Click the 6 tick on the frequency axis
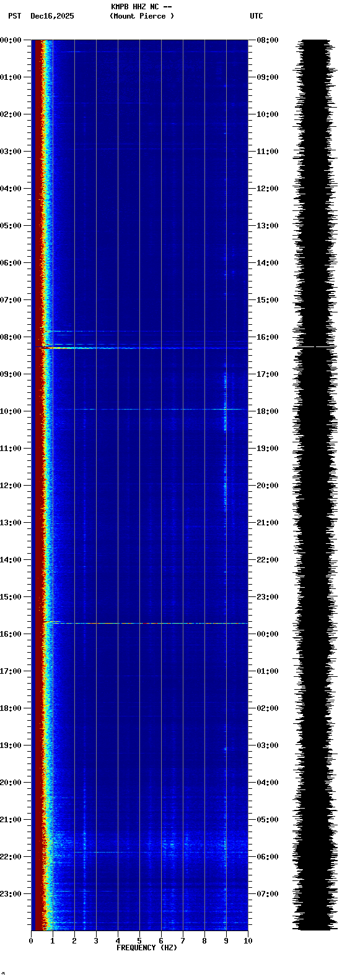342x980 pixels. (x=161, y=941)
